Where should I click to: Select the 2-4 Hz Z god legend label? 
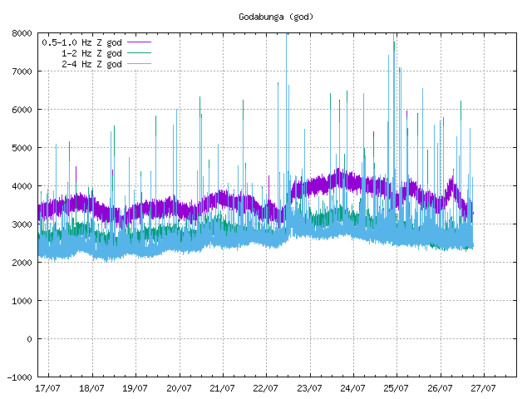coord(91,65)
